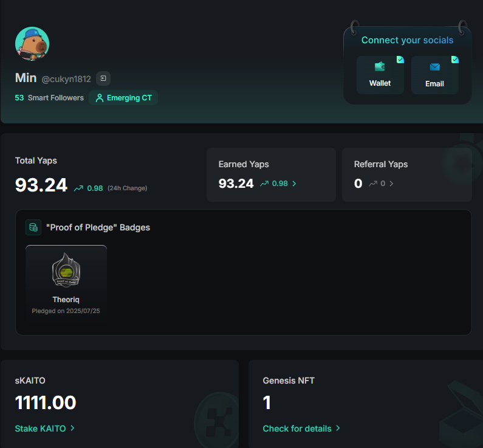Image resolution: width=483 pixels, height=448 pixels.
Task: Click the @cukyn1812 username handle
Action: (66, 79)
